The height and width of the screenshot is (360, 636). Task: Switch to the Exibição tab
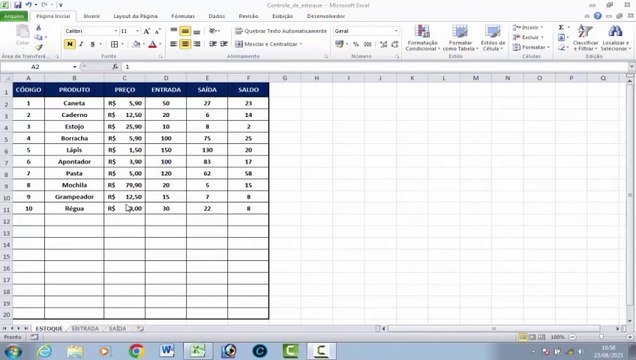(282, 16)
